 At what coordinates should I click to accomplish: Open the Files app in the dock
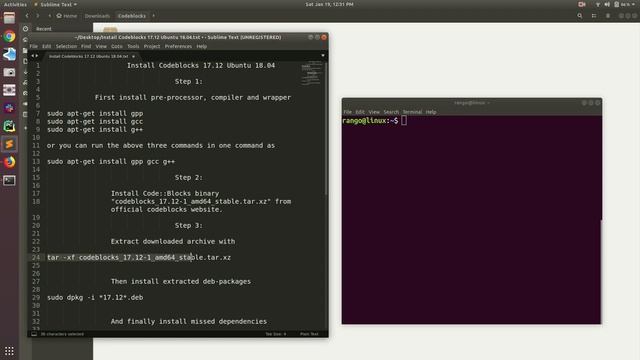click(x=9, y=18)
